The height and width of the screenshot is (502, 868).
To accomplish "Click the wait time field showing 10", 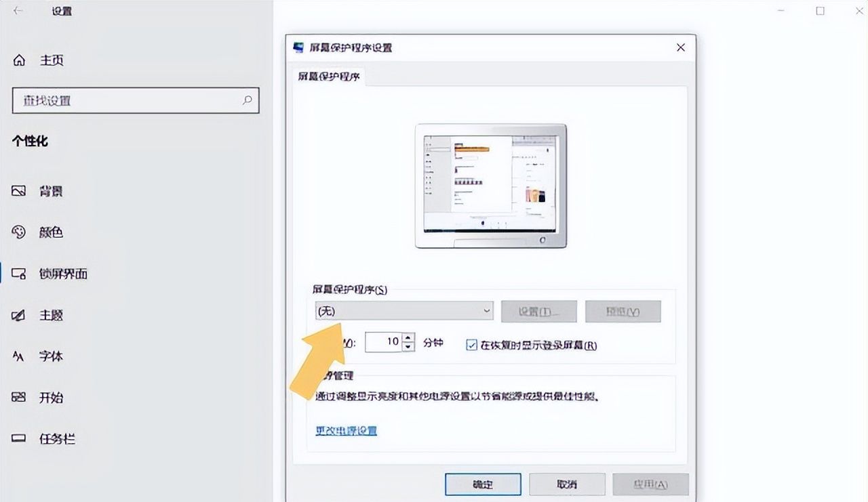I will pyautogui.click(x=384, y=342).
